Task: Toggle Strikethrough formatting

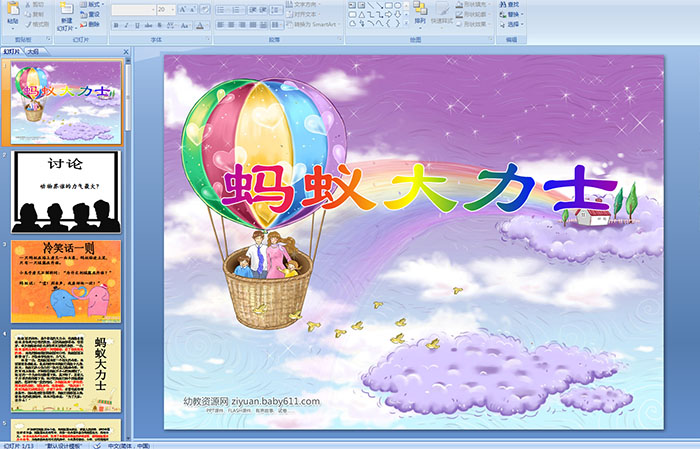Action: pyautogui.click(x=148, y=25)
